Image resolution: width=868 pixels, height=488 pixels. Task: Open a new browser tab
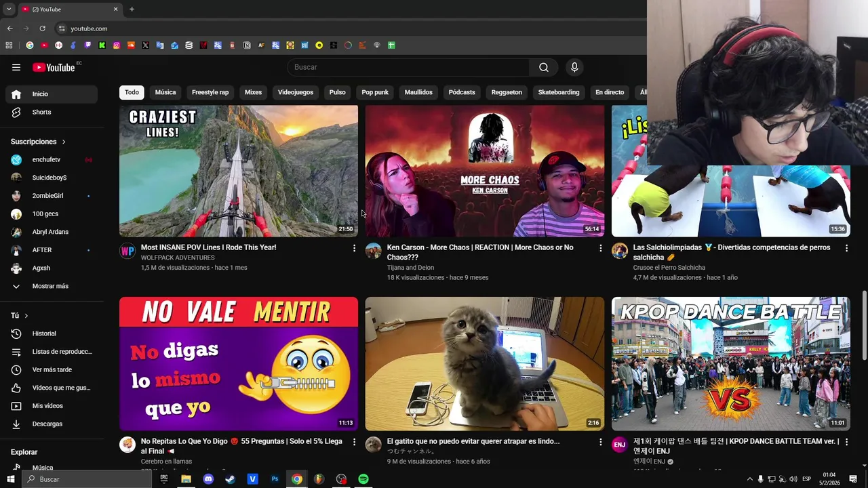132,9
